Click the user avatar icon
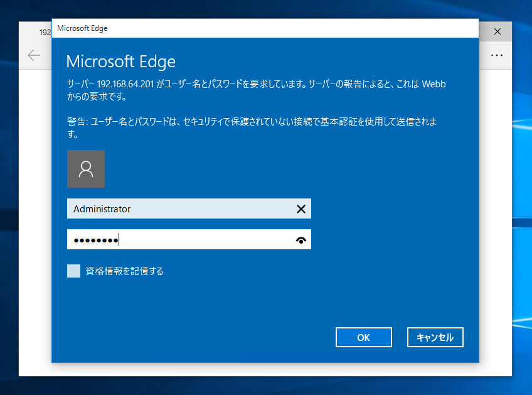Screen dimensions: 532x395 pyautogui.click(x=86, y=169)
